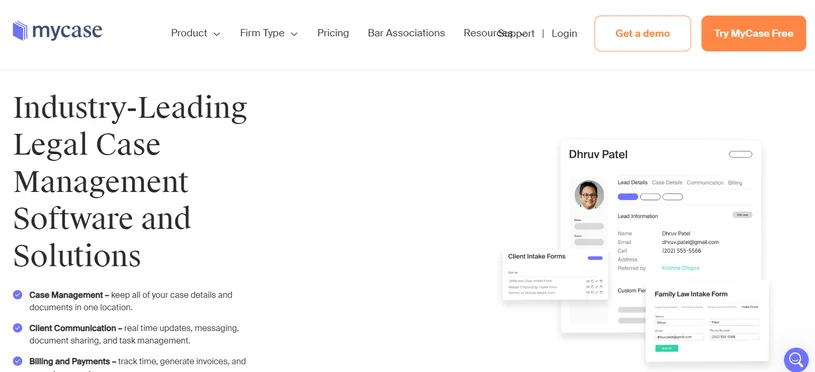
Task: Click the 'Client Communication –' bold text
Action: pos(75,328)
